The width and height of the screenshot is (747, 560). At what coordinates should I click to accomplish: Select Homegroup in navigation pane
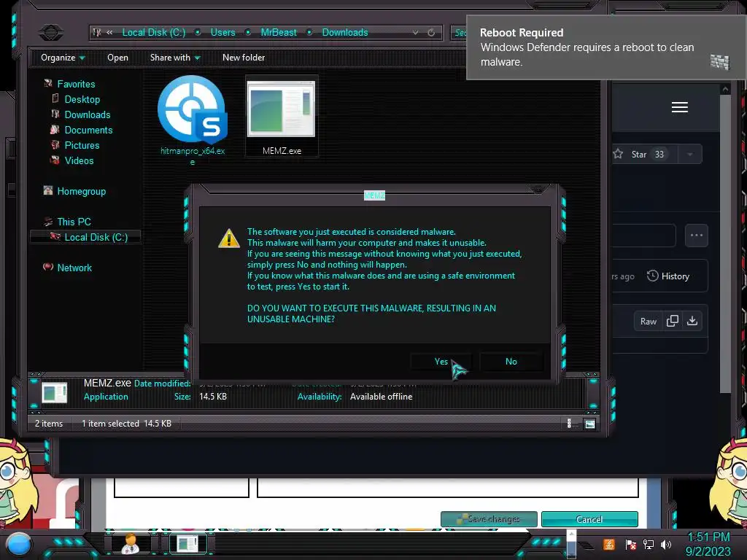coord(82,191)
